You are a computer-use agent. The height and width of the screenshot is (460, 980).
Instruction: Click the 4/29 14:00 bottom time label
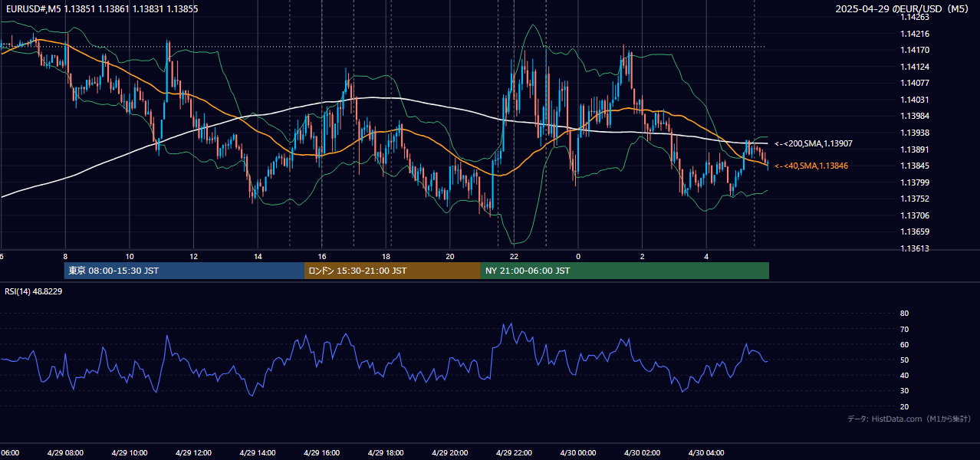(258, 452)
